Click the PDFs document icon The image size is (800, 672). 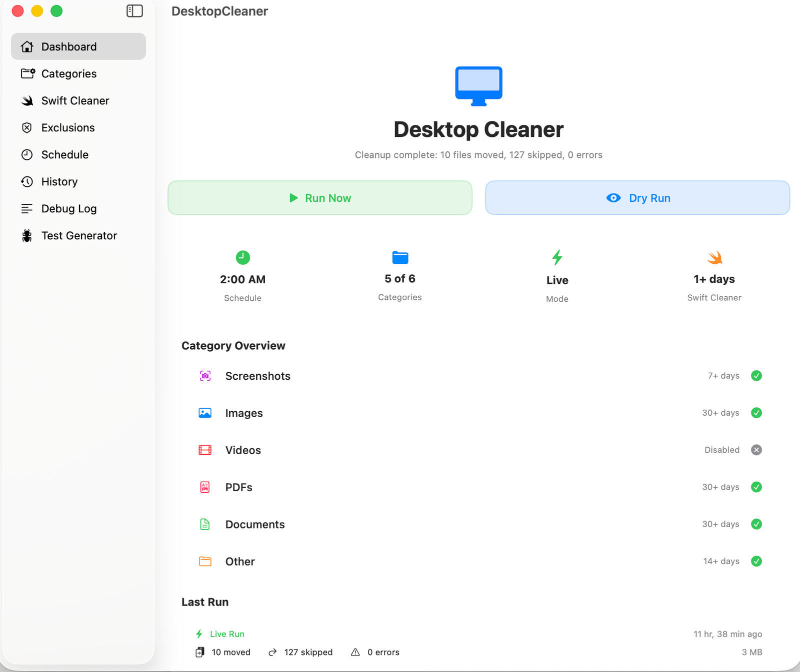(x=204, y=487)
